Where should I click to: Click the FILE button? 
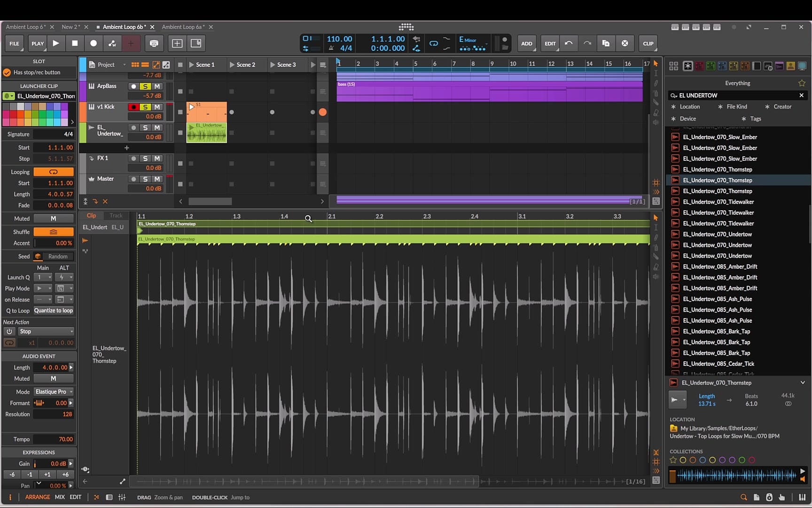[x=15, y=43]
